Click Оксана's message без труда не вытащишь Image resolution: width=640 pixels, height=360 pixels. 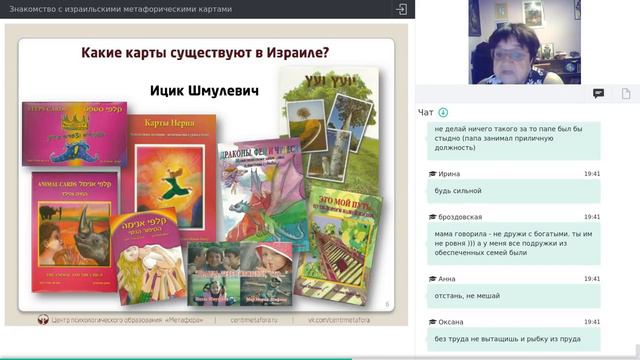point(514,339)
